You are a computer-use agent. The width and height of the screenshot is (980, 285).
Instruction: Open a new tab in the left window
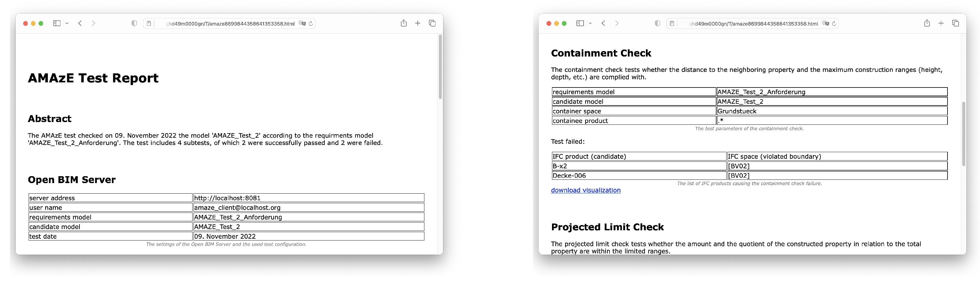[418, 23]
